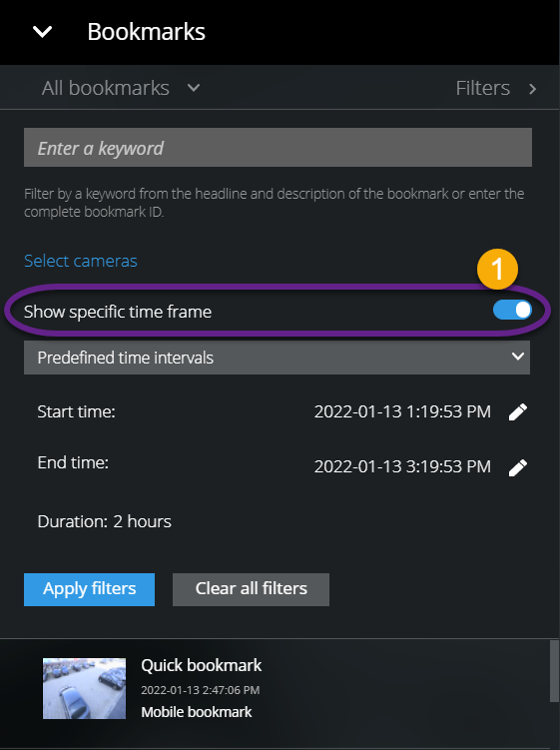560x750 pixels.
Task: Expand the All bookmarks dropdown arrow
Action: [194, 88]
